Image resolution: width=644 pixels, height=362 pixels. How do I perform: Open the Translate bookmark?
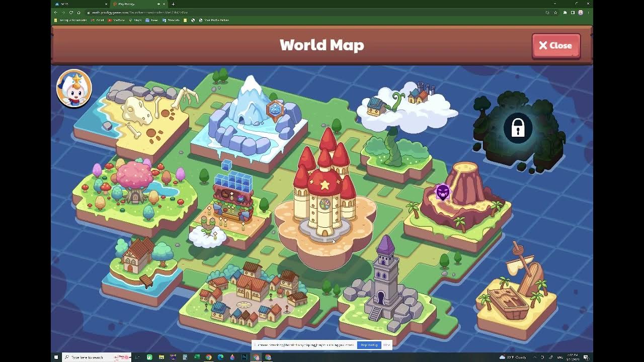point(171,20)
